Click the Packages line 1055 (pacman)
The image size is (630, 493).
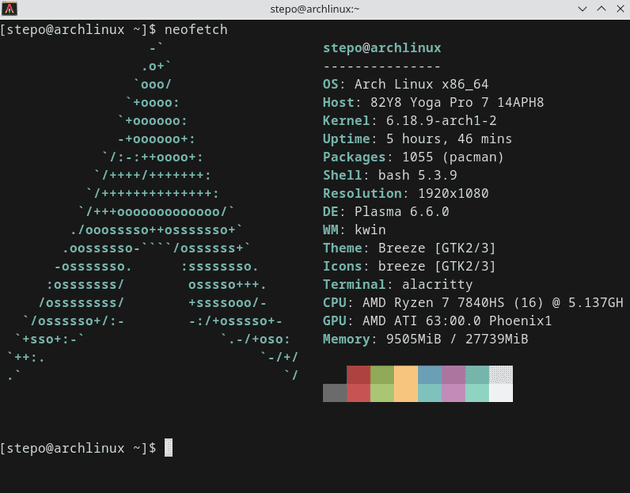pyautogui.click(x=413, y=157)
